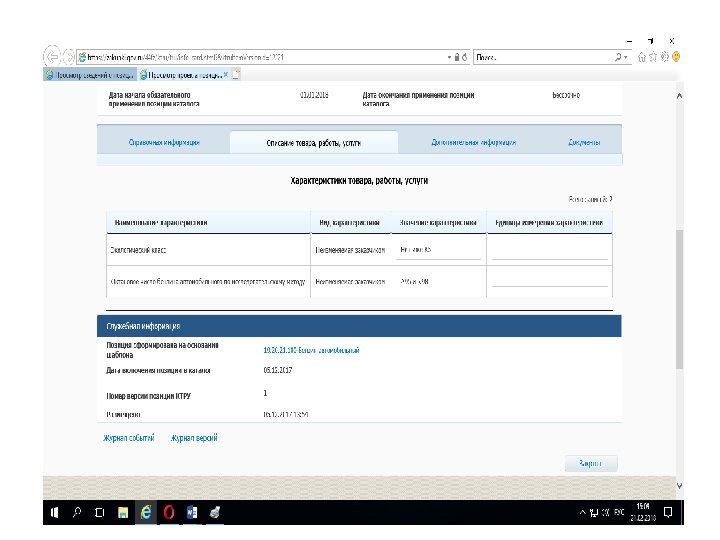Open the 'Журнал событий' link

pos(129,438)
